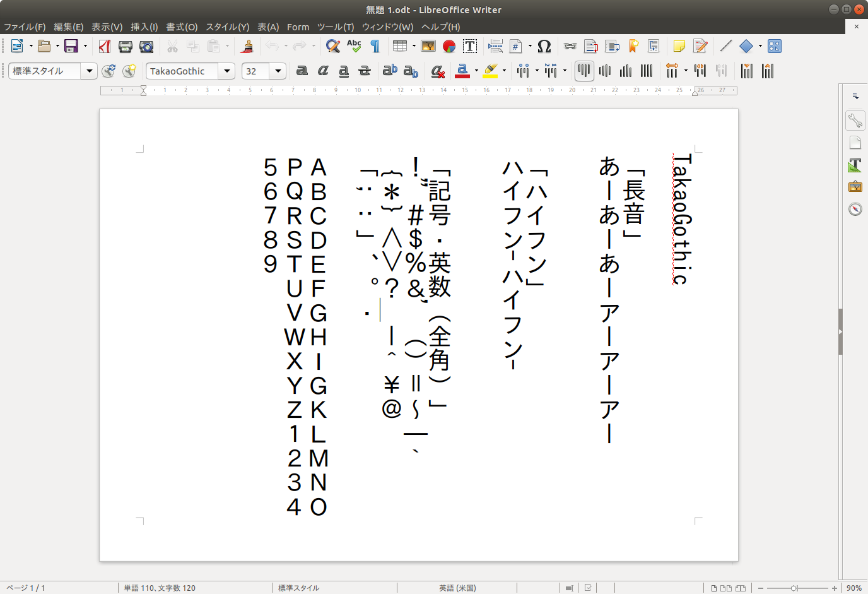Insert a chart
This screenshot has width=868, height=594.
449,46
